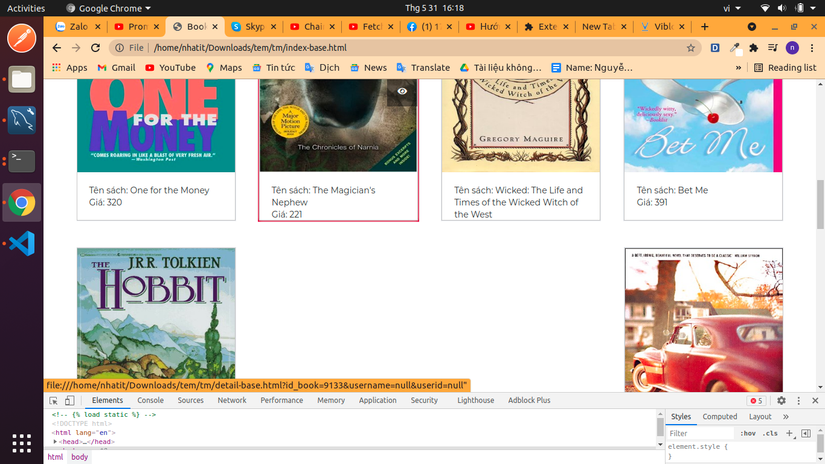Open the Gmail bookmark
The width and height of the screenshot is (825, 464).
[116, 67]
